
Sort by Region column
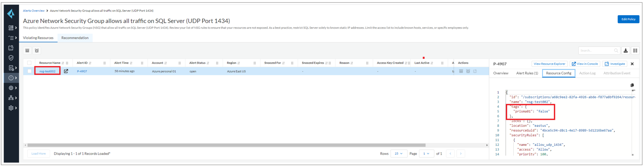click(x=239, y=63)
